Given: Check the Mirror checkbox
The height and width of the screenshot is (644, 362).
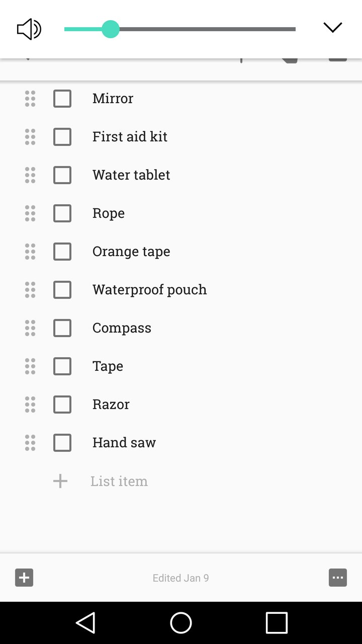Looking at the screenshot, I should pyautogui.click(x=62, y=99).
